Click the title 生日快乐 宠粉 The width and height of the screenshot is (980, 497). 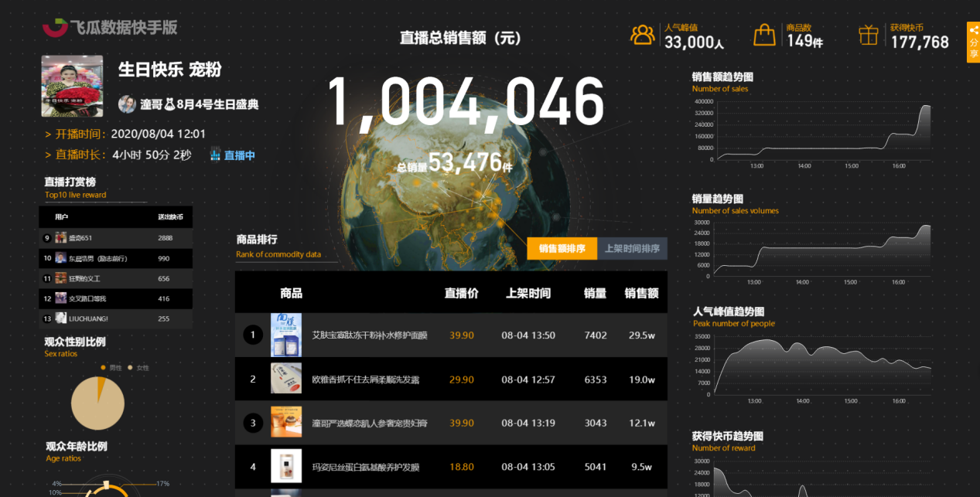click(169, 70)
